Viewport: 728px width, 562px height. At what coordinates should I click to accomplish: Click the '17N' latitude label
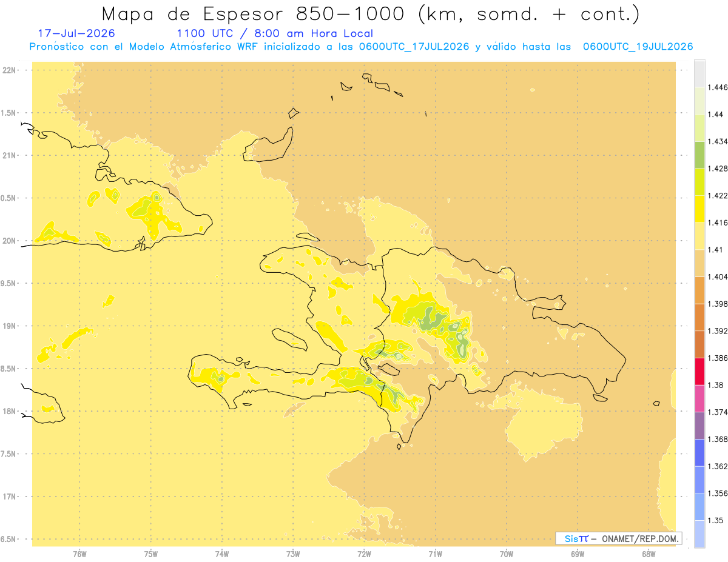(10, 497)
